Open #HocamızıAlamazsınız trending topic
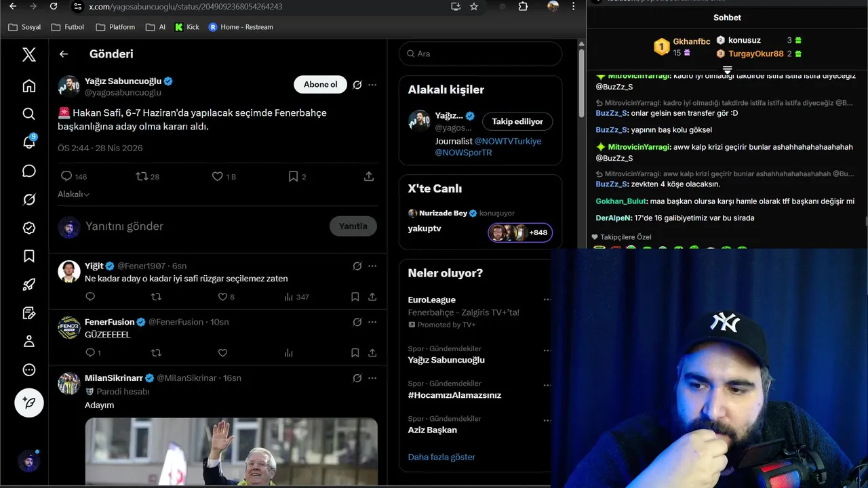The width and height of the screenshot is (868, 488). click(454, 395)
